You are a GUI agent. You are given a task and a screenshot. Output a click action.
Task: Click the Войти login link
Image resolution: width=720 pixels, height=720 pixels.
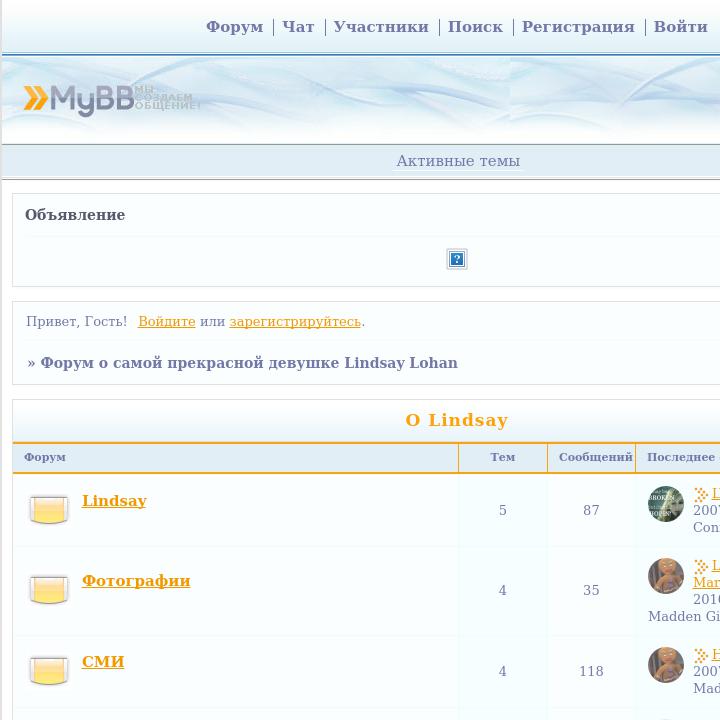tap(681, 27)
